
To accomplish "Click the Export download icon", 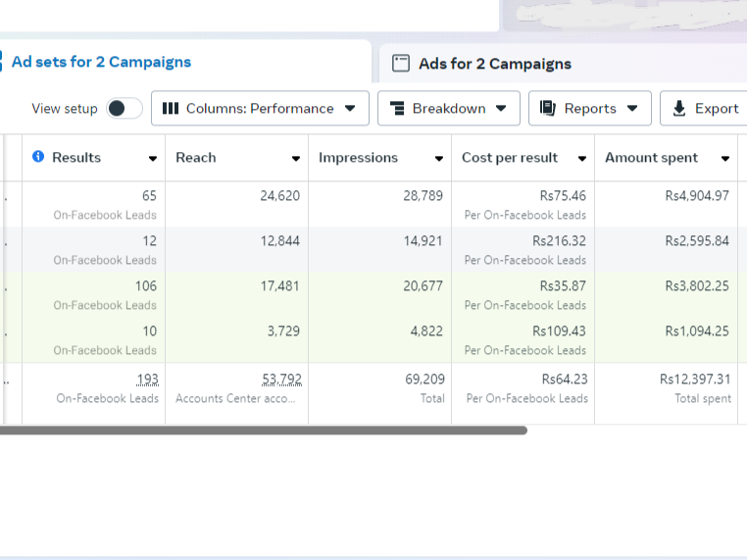I will (679, 109).
